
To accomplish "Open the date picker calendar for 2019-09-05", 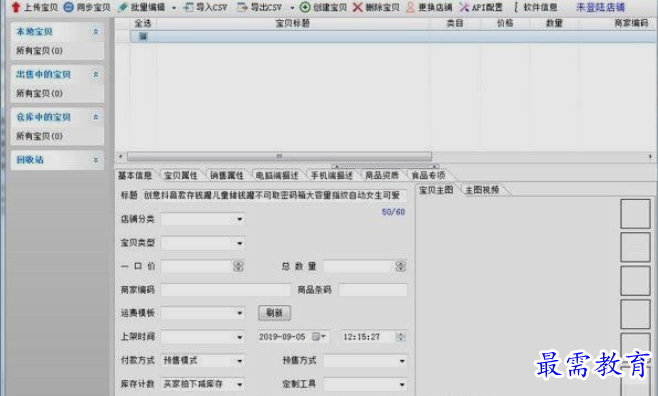I will tap(319, 337).
